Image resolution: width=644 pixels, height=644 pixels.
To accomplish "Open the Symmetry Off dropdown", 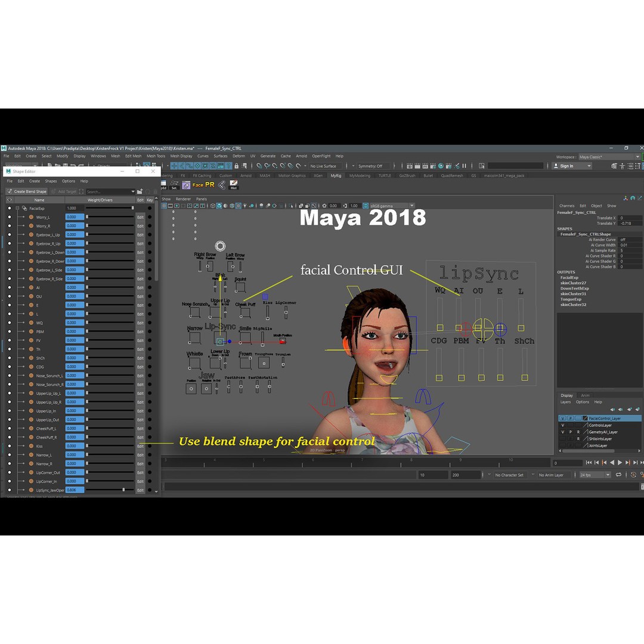I will pyautogui.click(x=373, y=166).
